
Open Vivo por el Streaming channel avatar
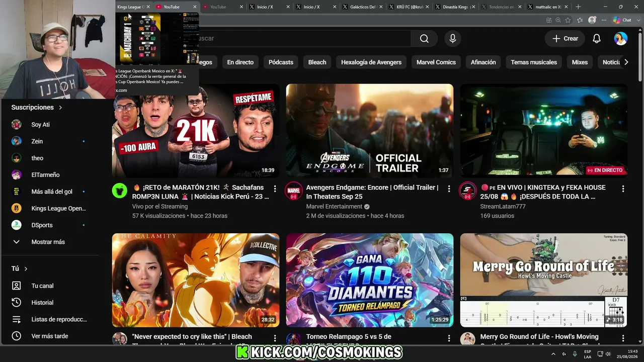[119, 191]
